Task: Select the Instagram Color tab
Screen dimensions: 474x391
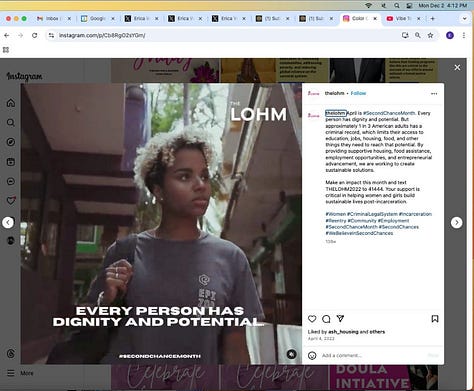Action: (x=359, y=19)
